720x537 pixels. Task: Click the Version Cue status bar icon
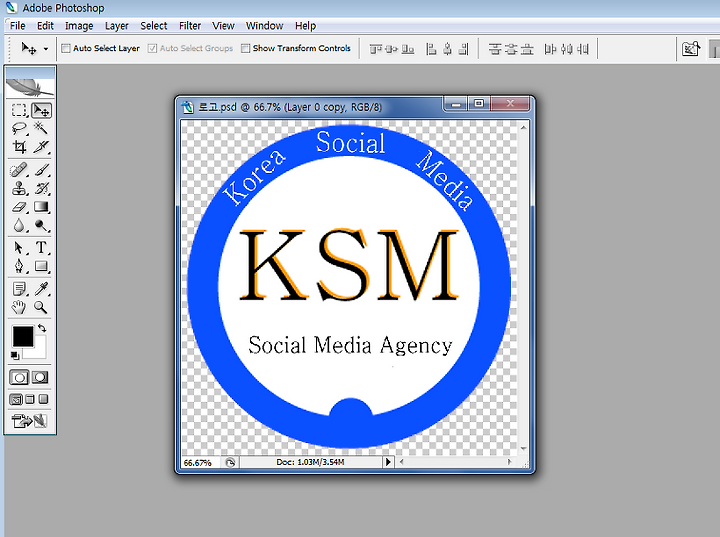tap(231, 463)
